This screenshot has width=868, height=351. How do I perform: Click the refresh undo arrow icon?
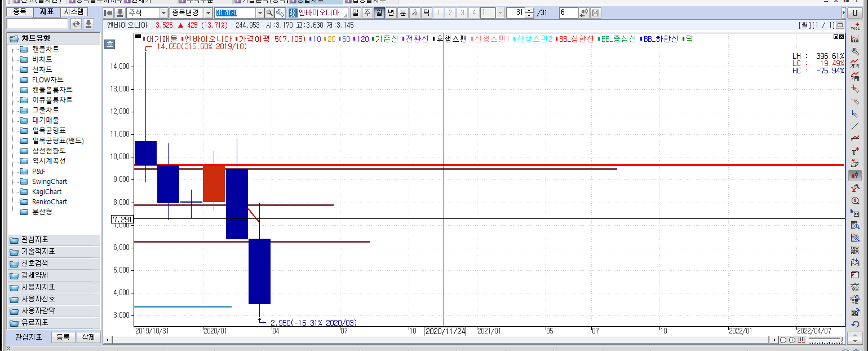pyautogui.click(x=855, y=324)
